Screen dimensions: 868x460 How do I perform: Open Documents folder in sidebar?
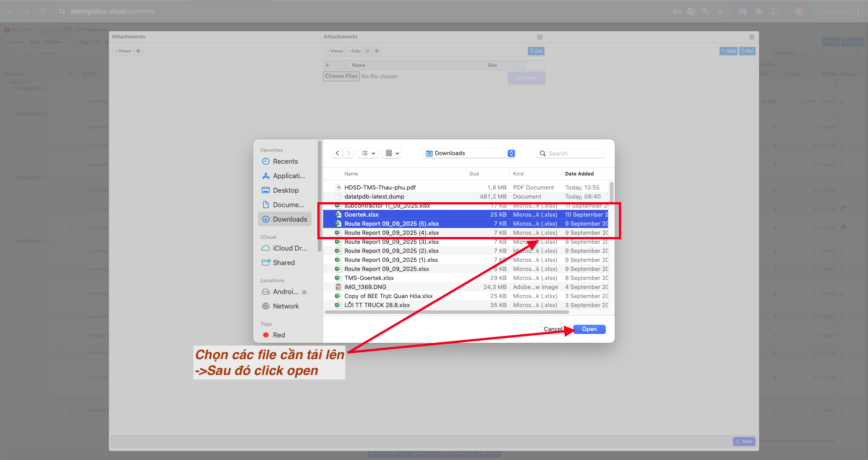tap(288, 205)
